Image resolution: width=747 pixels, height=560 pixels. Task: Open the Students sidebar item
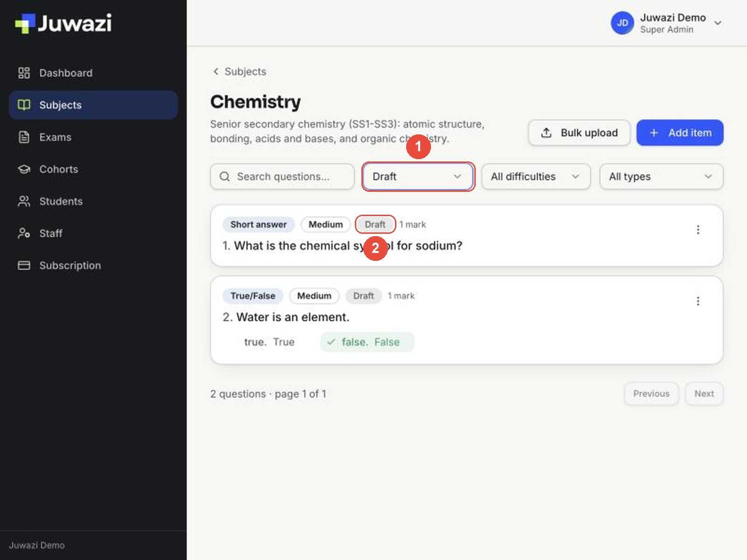(93, 201)
